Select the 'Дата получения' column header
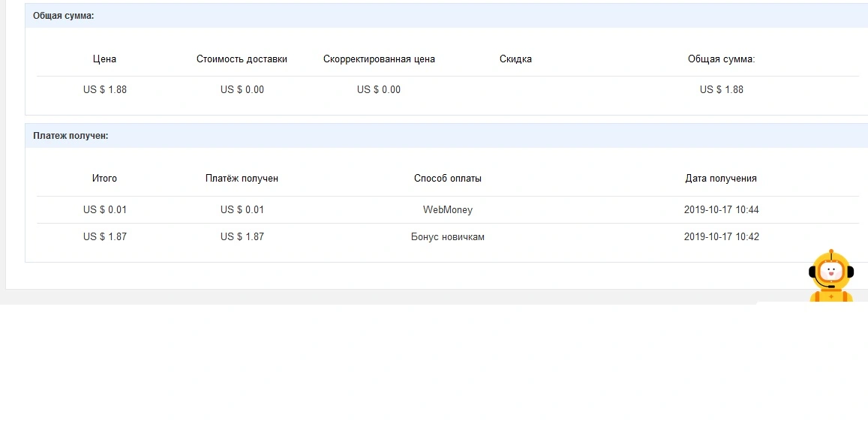Screen dimensions: 868x424 [x=721, y=179]
